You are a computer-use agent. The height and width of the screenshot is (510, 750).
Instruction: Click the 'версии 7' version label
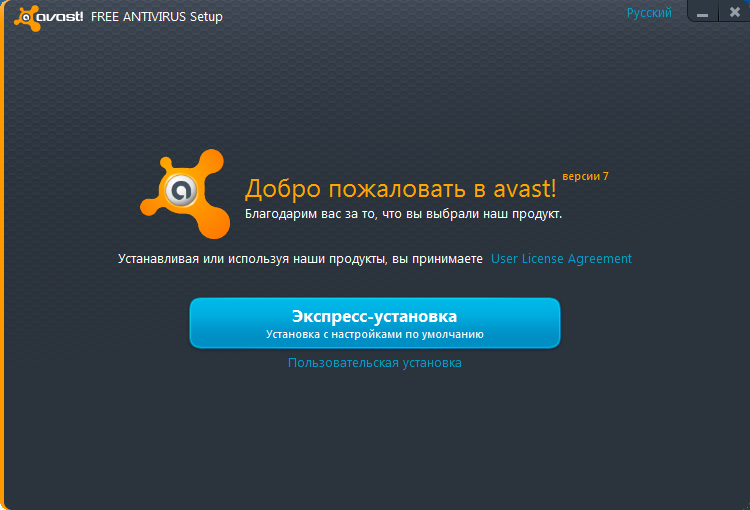coord(585,177)
